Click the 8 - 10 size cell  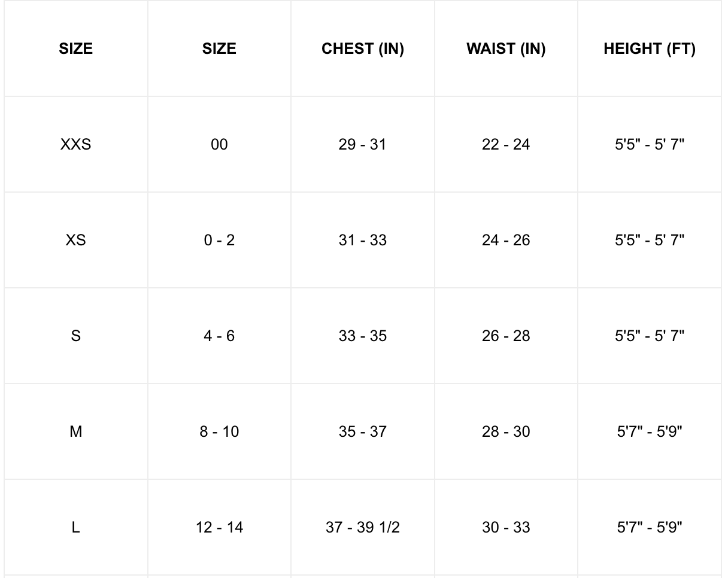219,431
